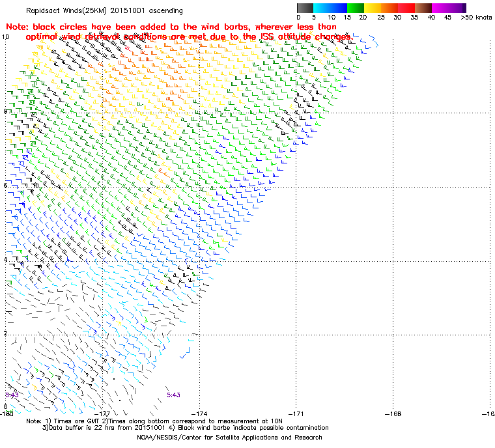This screenshot has width=495, height=448.
Task: Click the longitude label '-171'
Action: pos(296,413)
